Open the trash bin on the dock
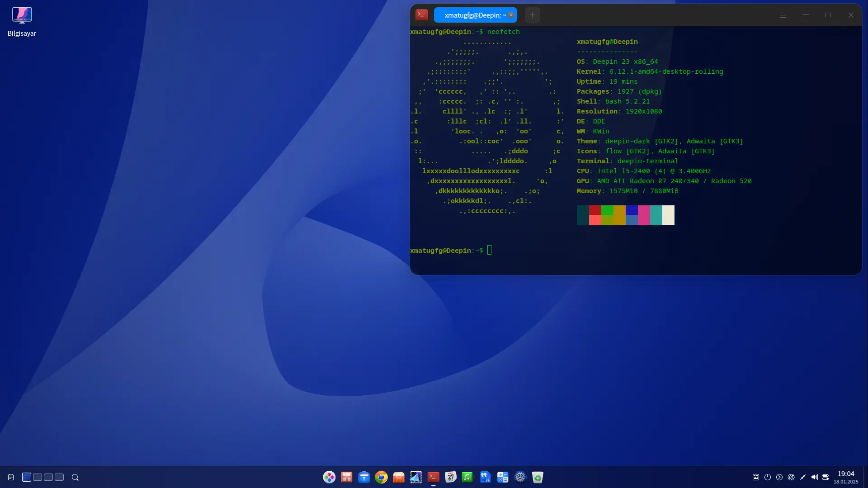 [538, 477]
